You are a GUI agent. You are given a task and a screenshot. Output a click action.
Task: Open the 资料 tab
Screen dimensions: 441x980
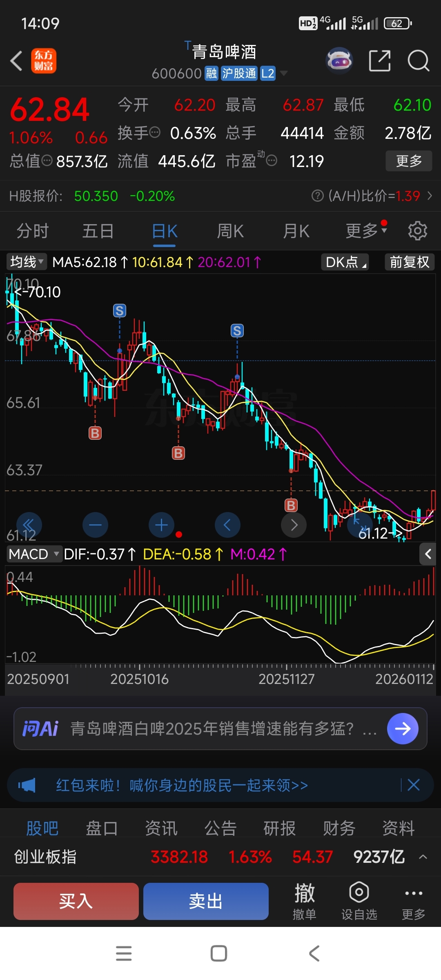(x=399, y=828)
